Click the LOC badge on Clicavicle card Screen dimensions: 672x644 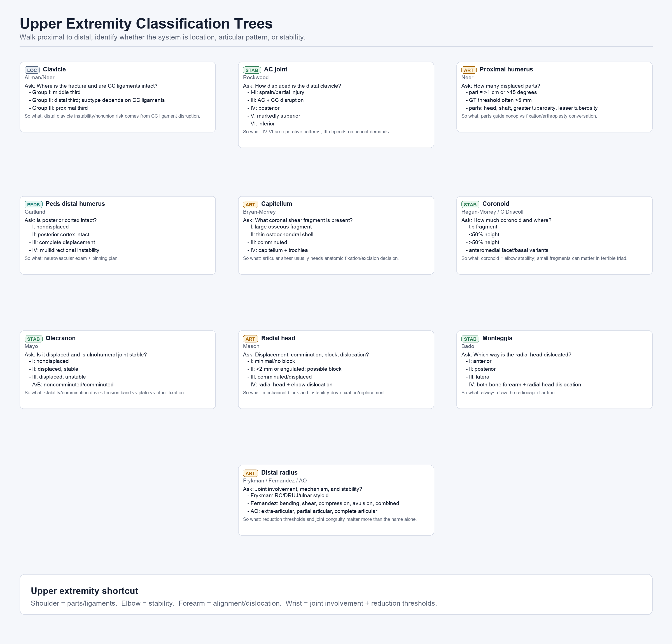tap(32, 70)
